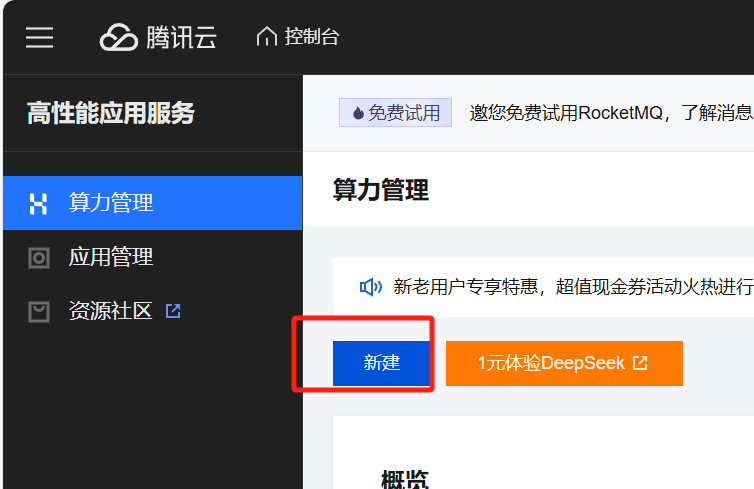Click the house icon beside 控制台
This screenshot has width=754, height=489.
coord(266,37)
